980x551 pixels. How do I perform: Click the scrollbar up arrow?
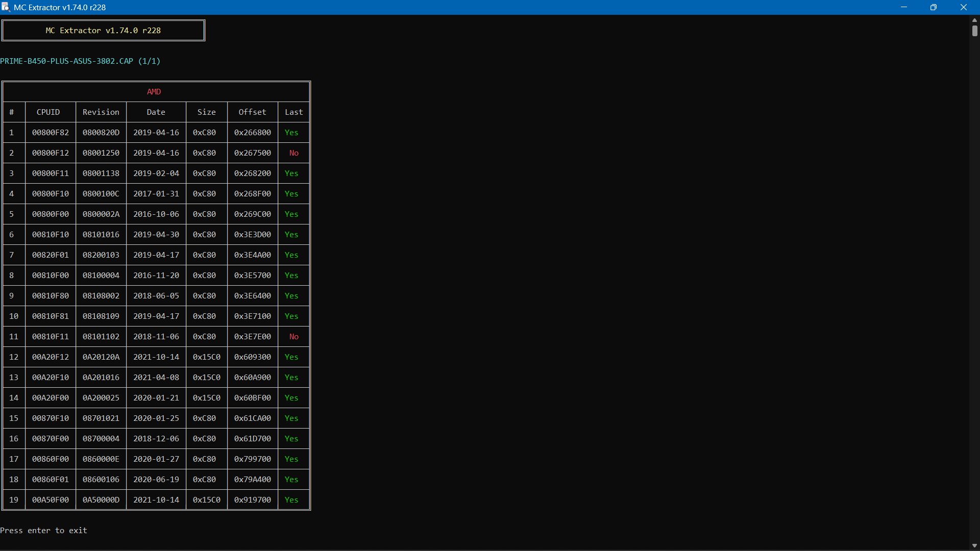pos(974,20)
